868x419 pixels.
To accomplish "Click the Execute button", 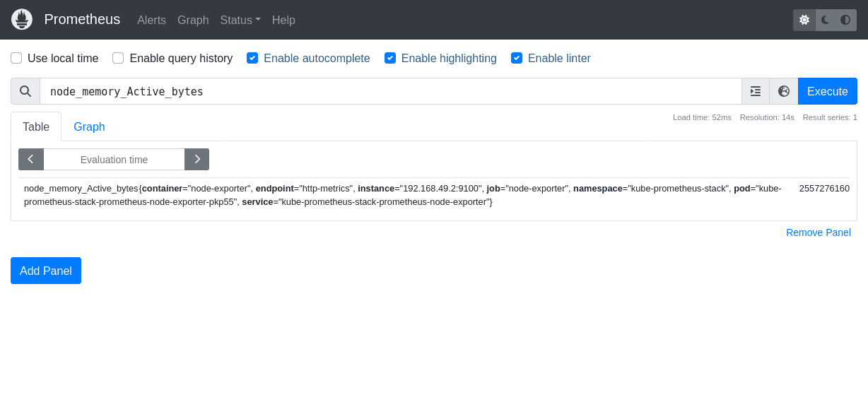I will click(x=827, y=91).
